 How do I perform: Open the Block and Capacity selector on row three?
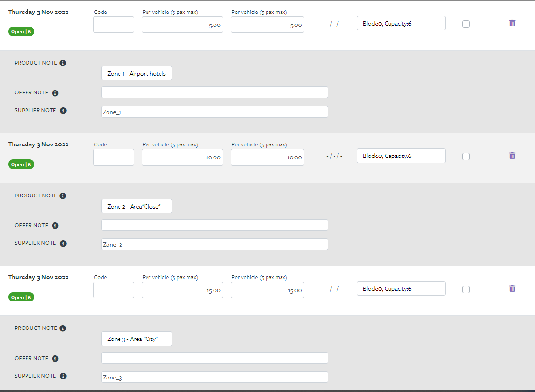coord(401,288)
